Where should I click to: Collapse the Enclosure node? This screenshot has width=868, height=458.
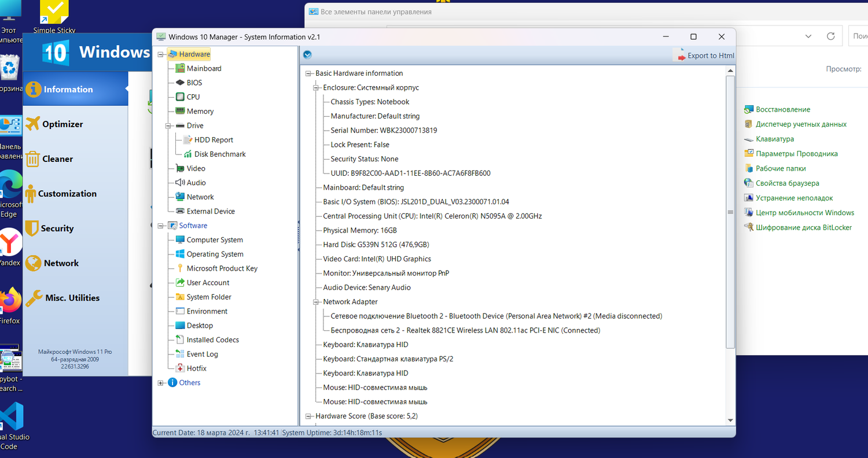(315, 87)
